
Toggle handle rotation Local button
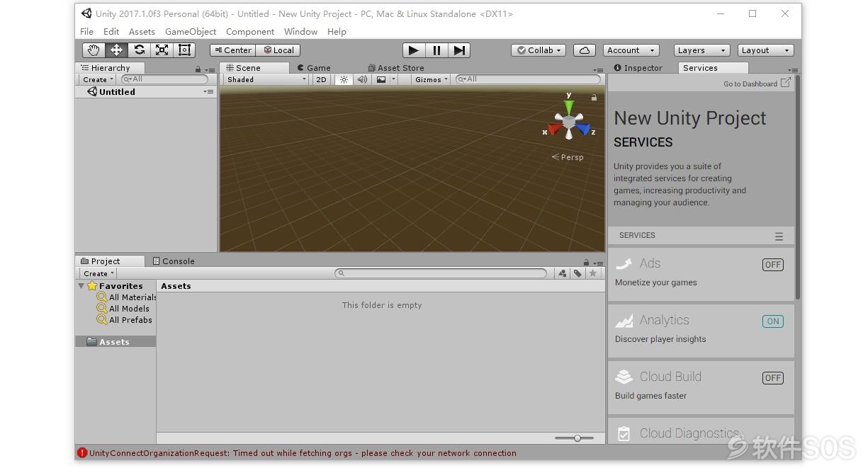click(278, 50)
